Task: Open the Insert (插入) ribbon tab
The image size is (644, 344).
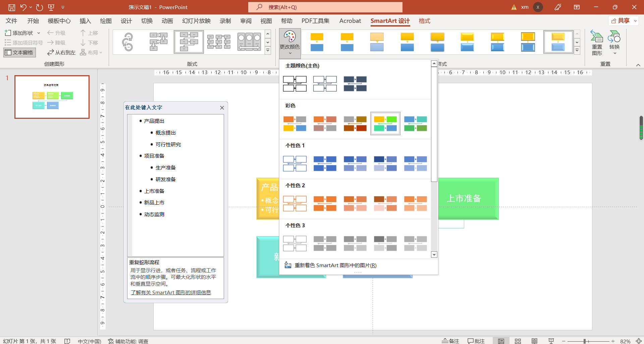Action: [x=85, y=21]
